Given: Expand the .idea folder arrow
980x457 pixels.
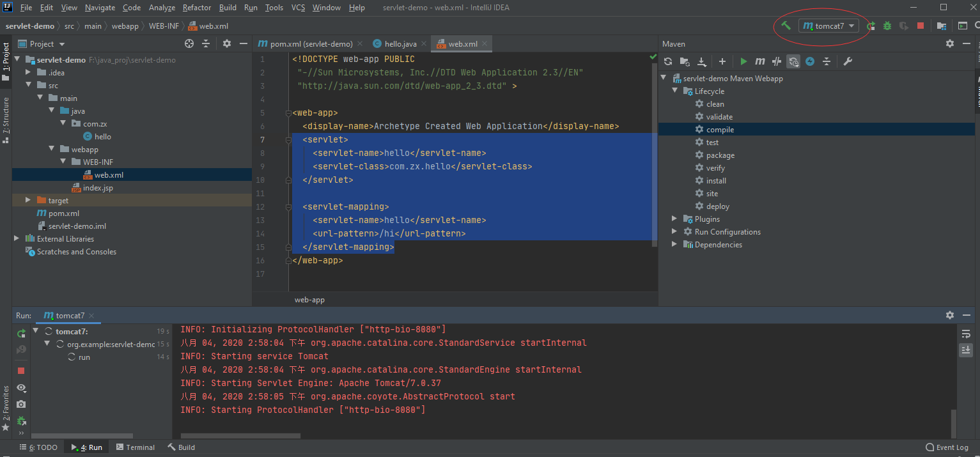Looking at the screenshot, I should (x=29, y=72).
